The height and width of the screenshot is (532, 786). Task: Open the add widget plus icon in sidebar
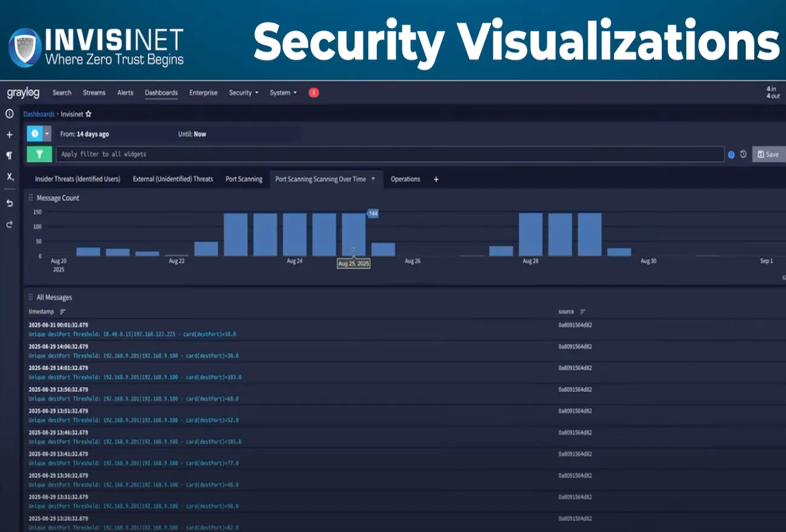click(9, 134)
